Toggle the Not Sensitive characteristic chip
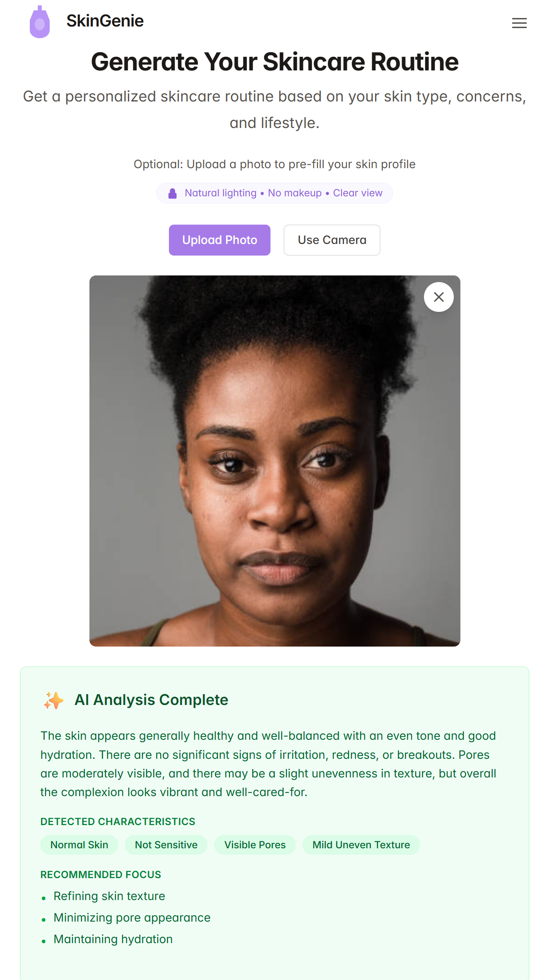Screen dimensions: 549x980 pyautogui.click(x=166, y=845)
